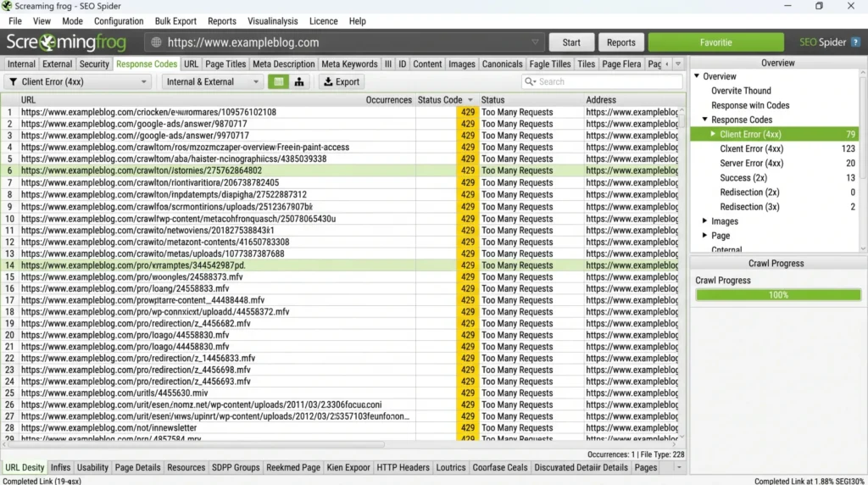The height and width of the screenshot is (485, 868).
Task: Open the Configuration menu
Action: coord(119,21)
